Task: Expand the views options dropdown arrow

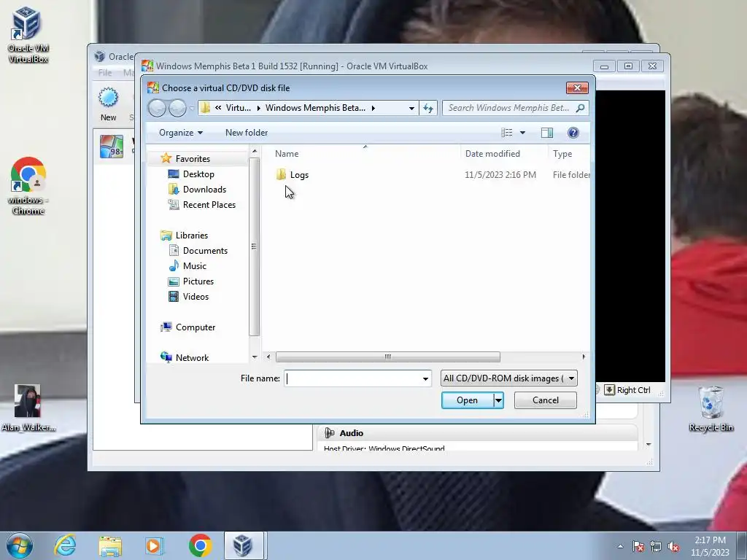Action: coord(522,133)
